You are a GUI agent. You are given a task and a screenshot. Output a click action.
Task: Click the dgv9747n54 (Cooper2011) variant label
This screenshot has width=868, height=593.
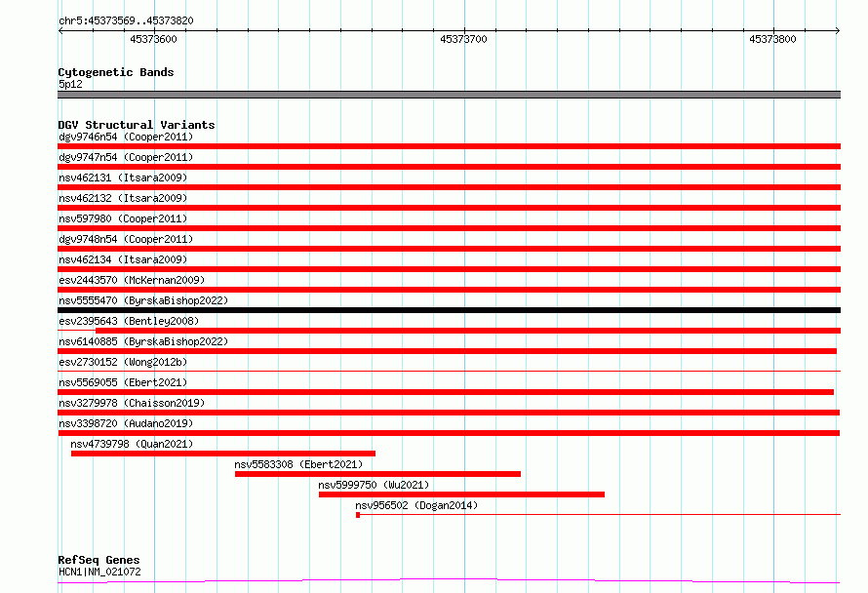coord(126,157)
